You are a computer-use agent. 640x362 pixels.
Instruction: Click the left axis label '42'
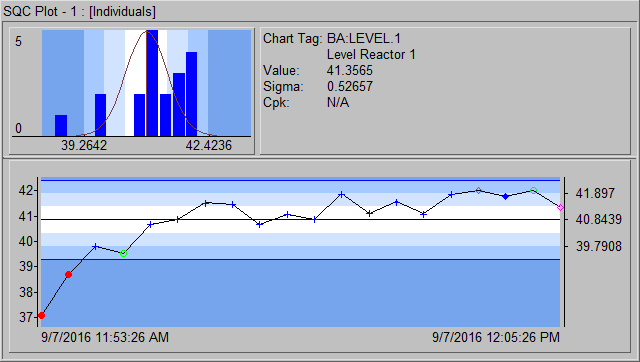point(26,191)
